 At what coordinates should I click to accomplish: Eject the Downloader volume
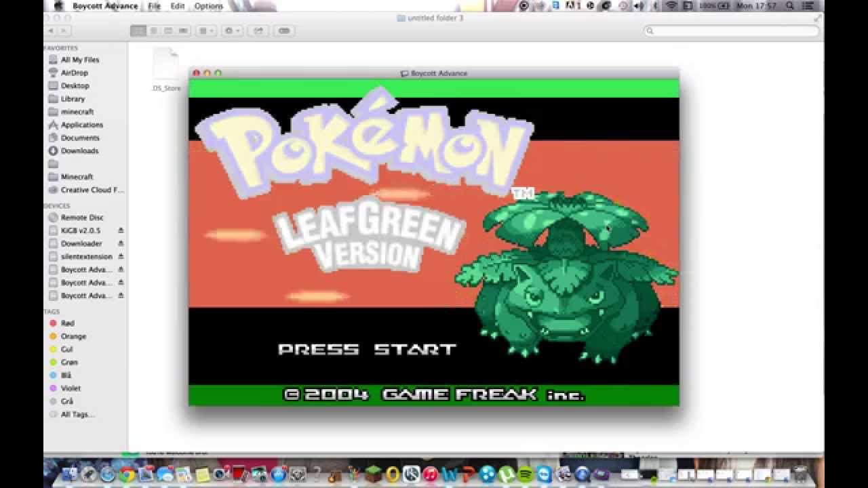[x=121, y=243]
